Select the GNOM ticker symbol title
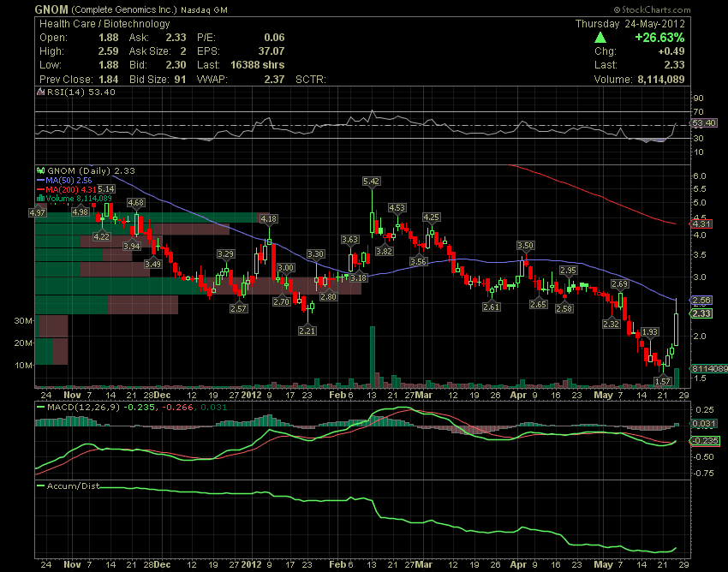Viewport: 728px width, 572px height. (51, 9)
